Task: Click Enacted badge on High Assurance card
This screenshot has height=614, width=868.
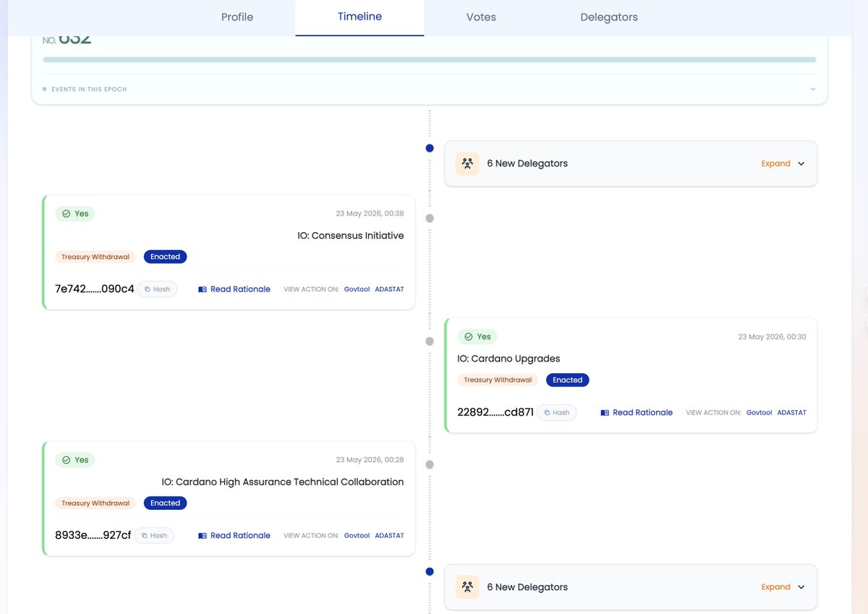Action: click(x=165, y=503)
